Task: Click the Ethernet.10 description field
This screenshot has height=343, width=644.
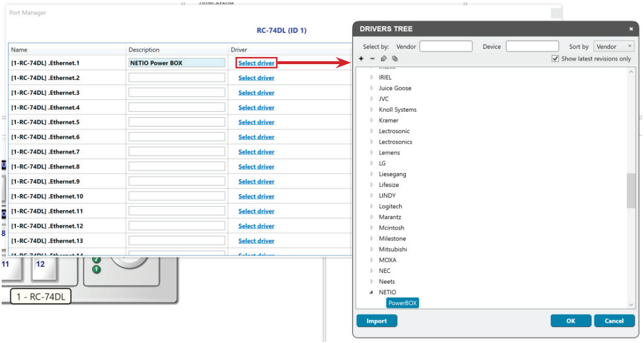Action: click(x=176, y=196)
